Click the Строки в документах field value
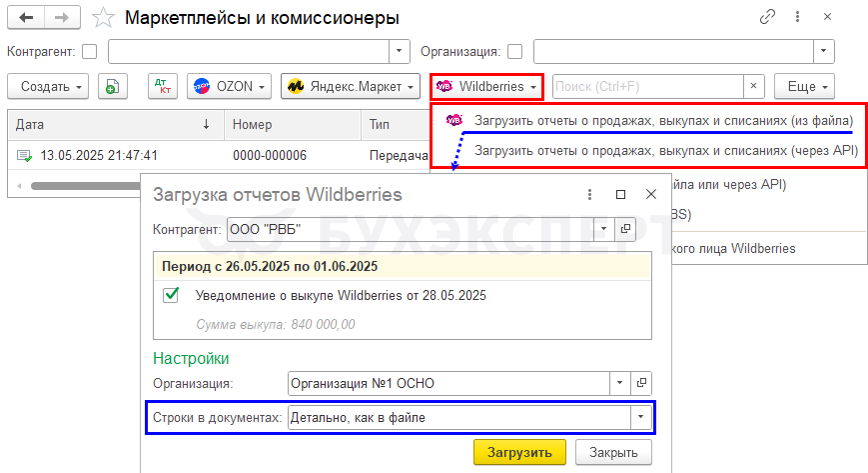 point(459,417)
